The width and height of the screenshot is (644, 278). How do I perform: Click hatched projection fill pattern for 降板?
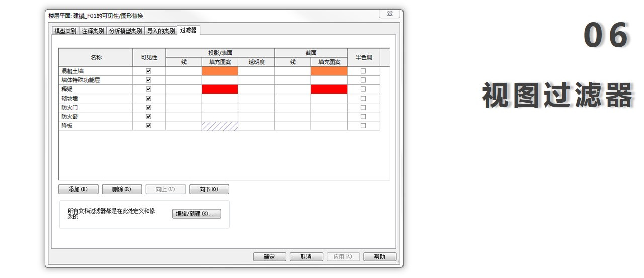click(220, 125)
